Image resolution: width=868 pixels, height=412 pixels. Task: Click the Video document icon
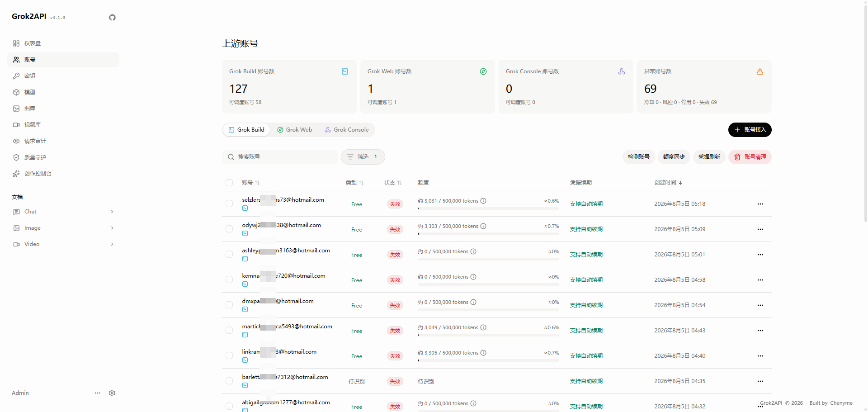[16, 244]
